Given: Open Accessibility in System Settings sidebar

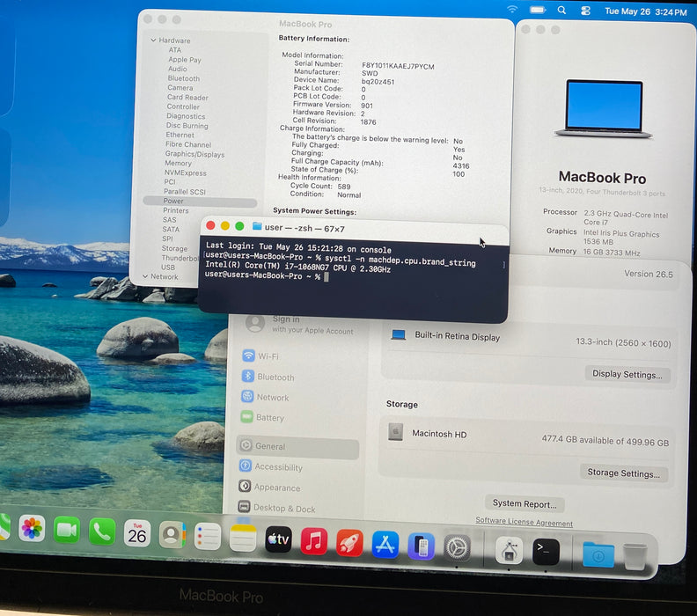Looking at the screenshot, I should [297, 466].
